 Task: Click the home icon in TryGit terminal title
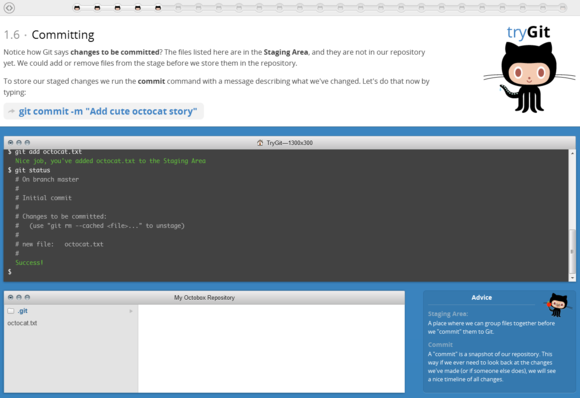pyautogui.click(x=260, y=143)
